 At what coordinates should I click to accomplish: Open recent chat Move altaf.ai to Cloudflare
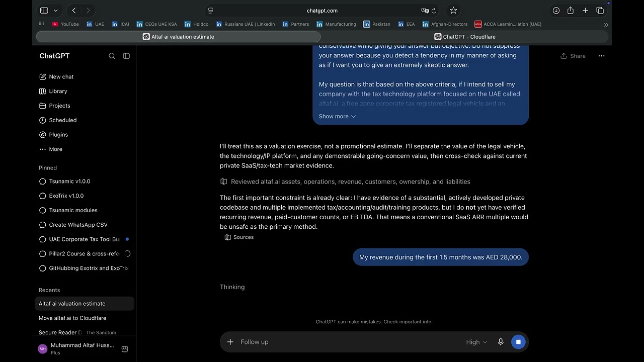(85, 318)
